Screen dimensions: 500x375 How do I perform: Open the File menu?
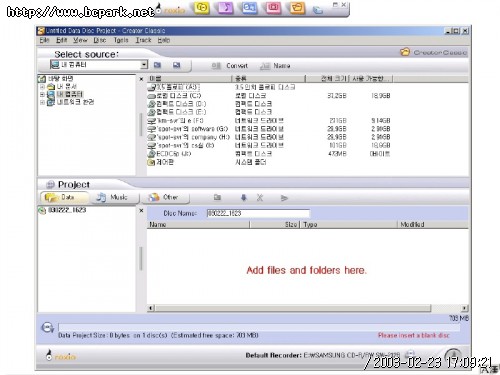(x=44, y=40)
